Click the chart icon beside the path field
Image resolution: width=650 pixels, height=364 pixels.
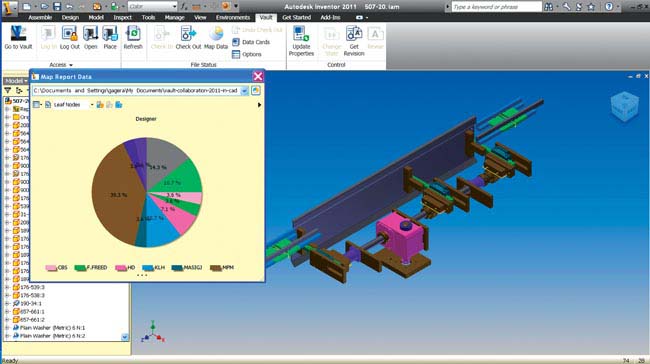pos(256,90)
